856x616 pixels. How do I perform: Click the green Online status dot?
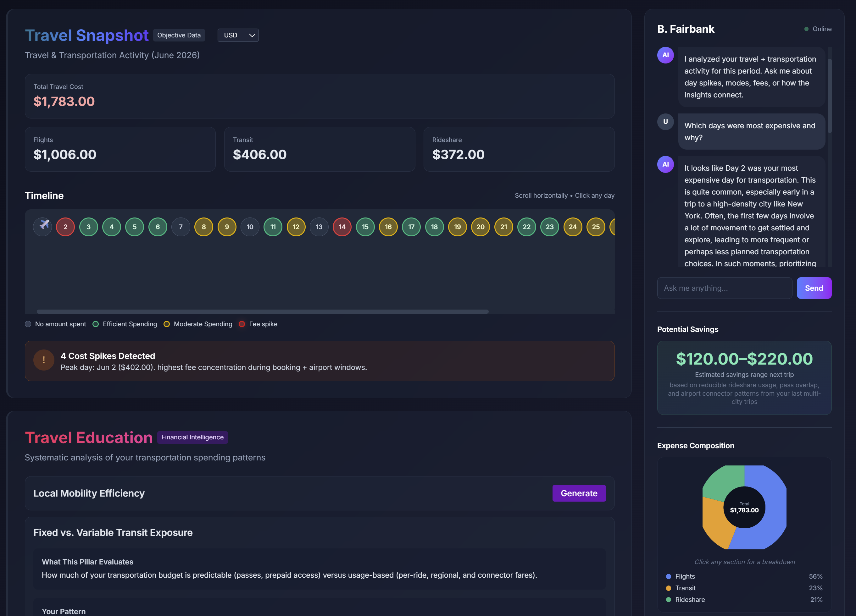coord(806,29)
